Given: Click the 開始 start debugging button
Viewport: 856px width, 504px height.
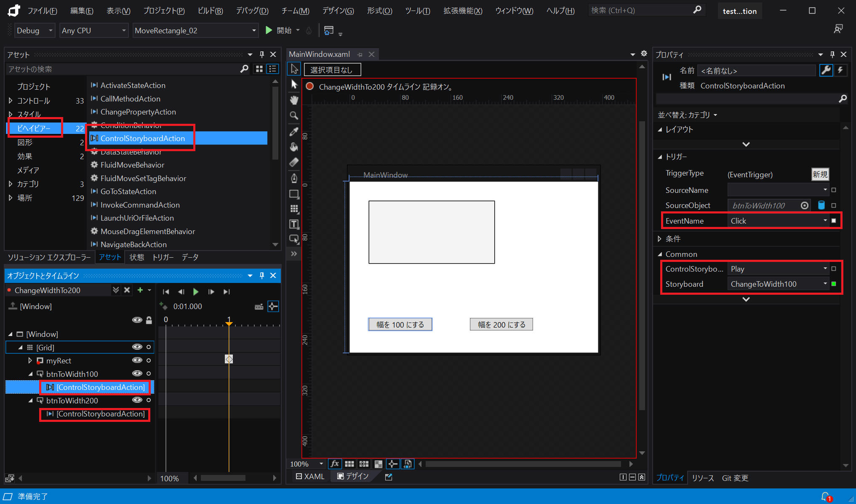Looking at the screenshot, I should coord(280,30).
